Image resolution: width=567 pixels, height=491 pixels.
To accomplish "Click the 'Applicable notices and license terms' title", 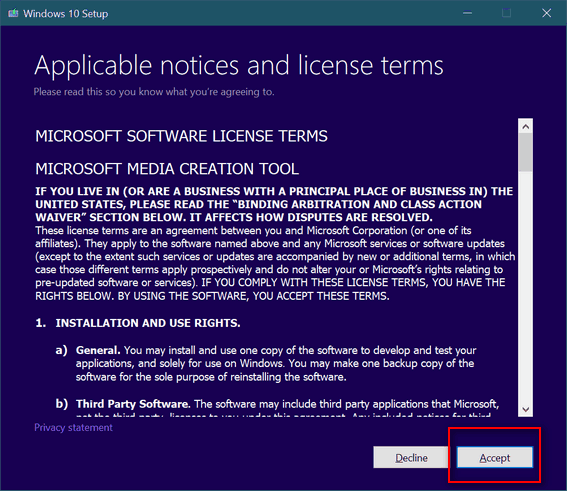I will [x=239, y=66].
